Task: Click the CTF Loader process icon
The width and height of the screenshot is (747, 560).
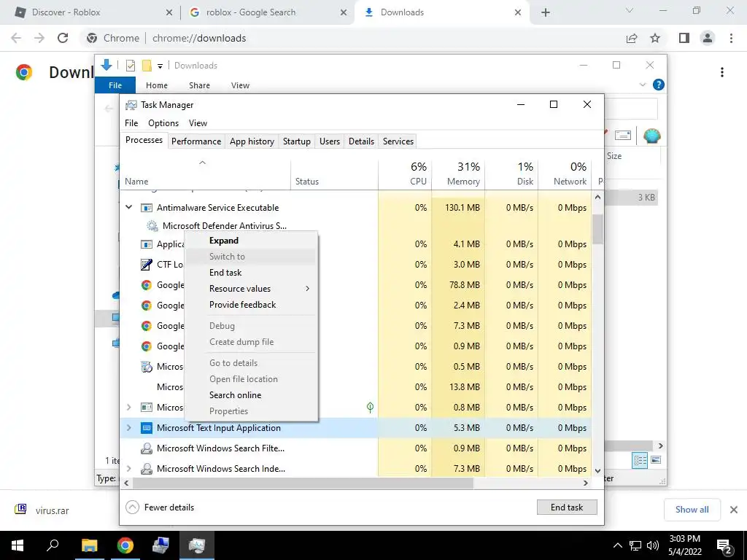Action: pos(147,264)
